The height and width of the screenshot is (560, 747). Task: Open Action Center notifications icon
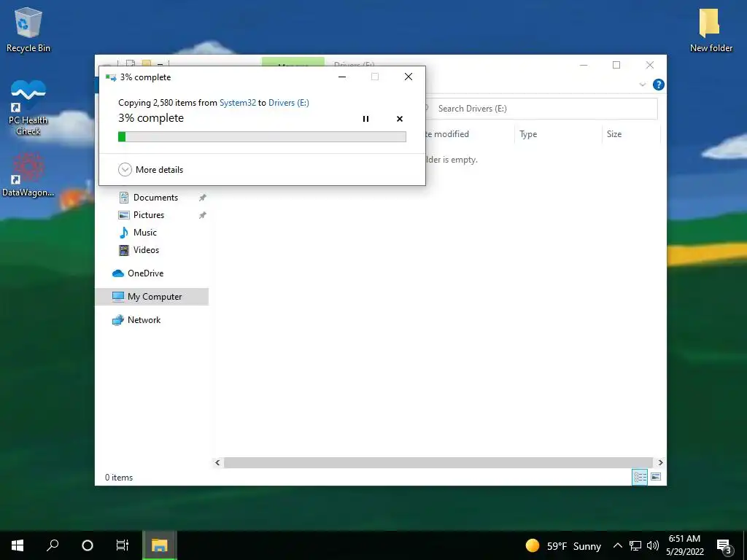point(724,546)
